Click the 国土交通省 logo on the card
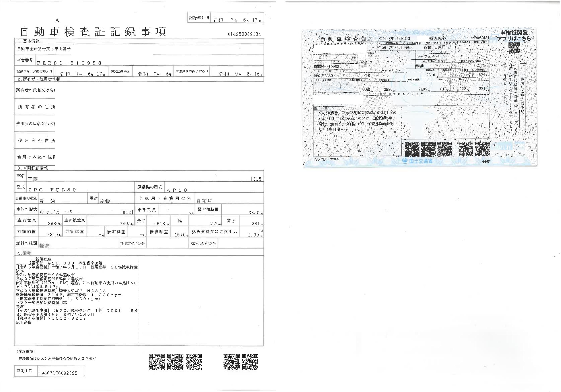This screenshot has height=392, width=561. pyautogui.click(x=417, y=161)
